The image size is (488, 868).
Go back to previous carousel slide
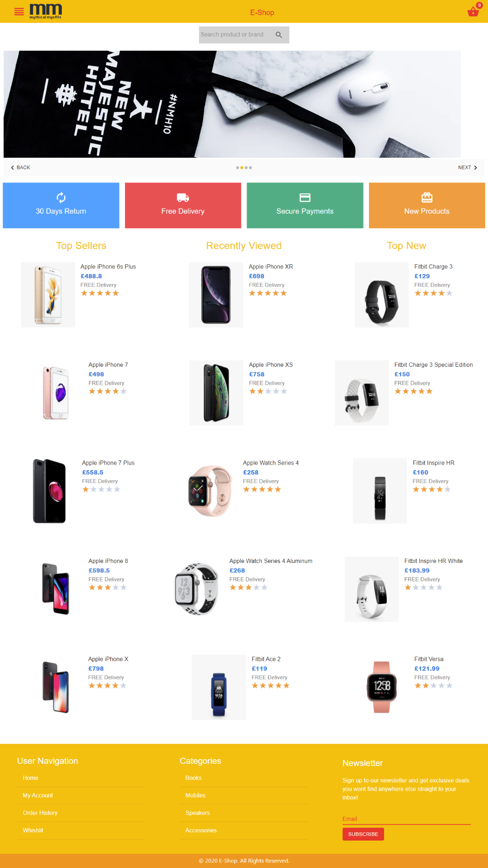click(20, 167)
